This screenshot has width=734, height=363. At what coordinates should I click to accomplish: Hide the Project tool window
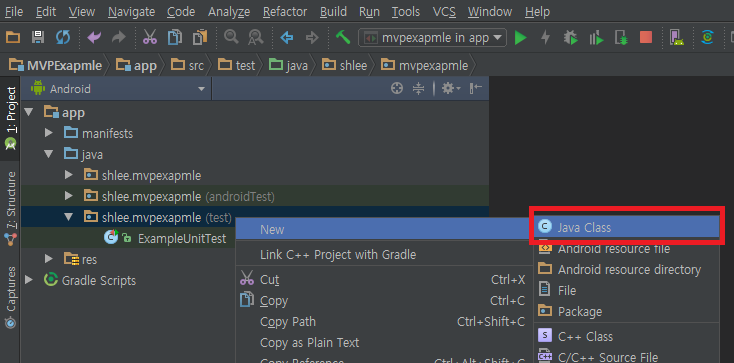point(476,89)
